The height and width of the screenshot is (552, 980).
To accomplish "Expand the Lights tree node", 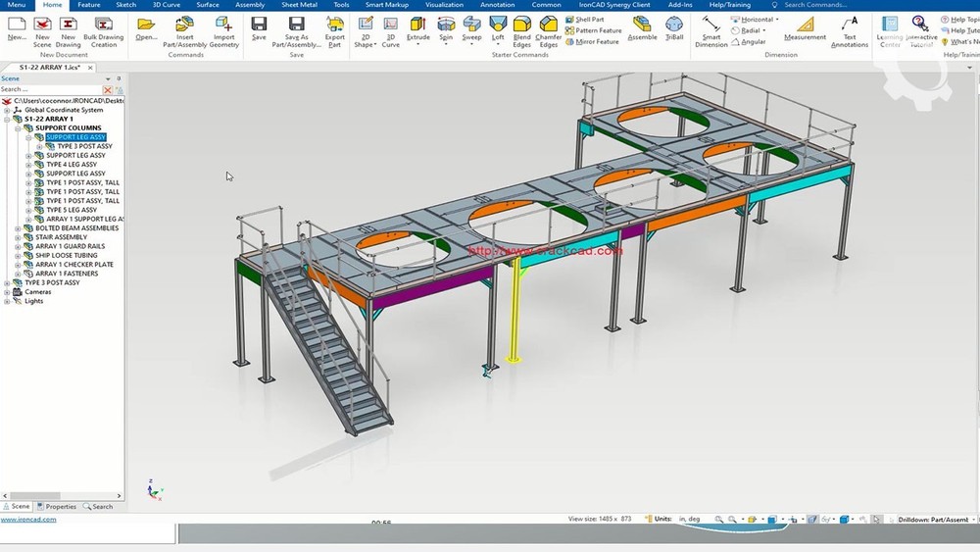I will (7, 301).
